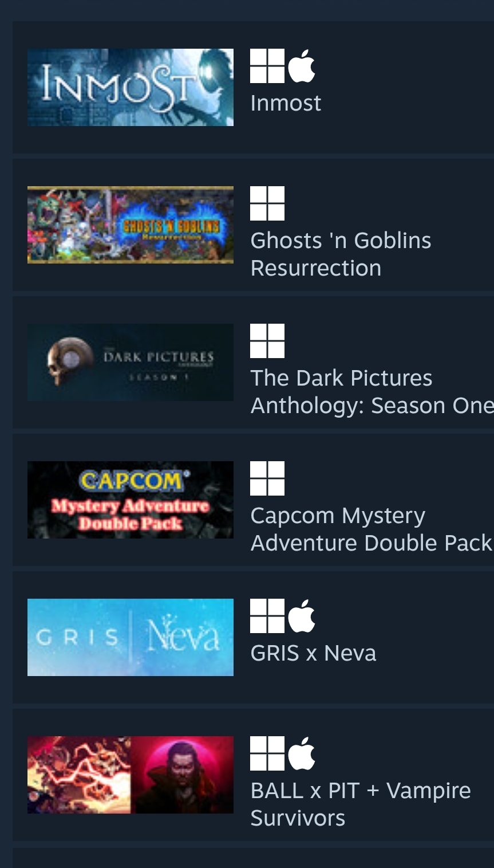The image size is (494, 868).
Task: Click the Apple icon above BALL x PIT
Action: pyautogui.click(x=302, y=753)
